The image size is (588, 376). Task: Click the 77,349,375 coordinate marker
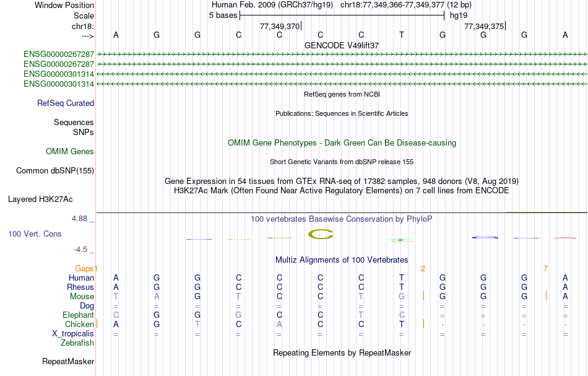click(x=484, y=26)
